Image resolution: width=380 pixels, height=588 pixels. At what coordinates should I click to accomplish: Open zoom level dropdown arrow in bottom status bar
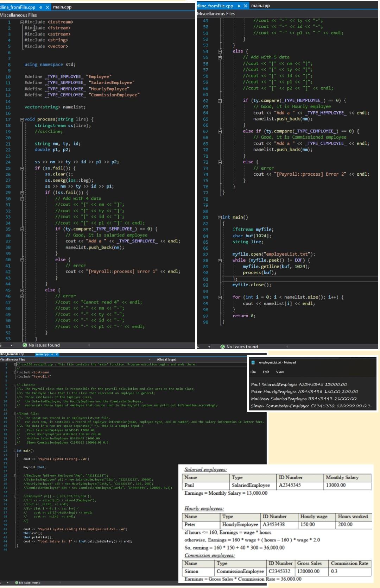point(8,583)
